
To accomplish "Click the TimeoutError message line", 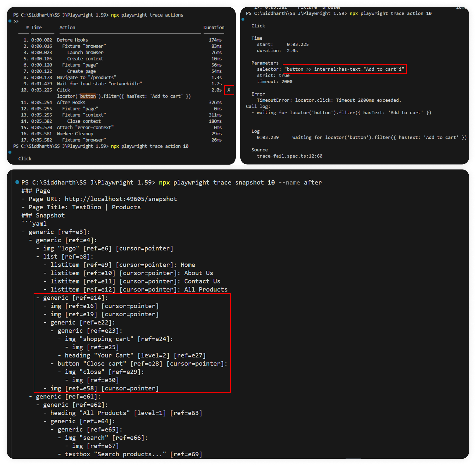I will (329, 100).
